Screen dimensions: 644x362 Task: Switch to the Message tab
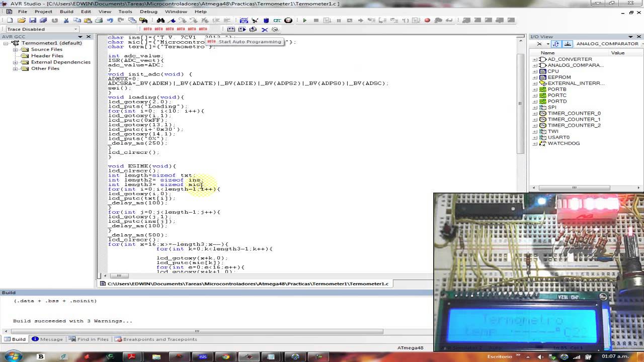tap(48, 339)
